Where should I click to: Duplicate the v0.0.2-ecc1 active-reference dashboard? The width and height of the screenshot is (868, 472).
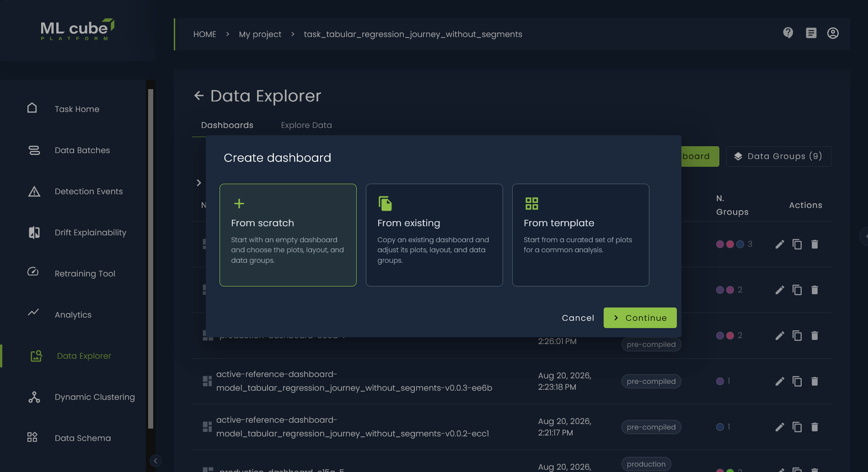tap(797, 427)
